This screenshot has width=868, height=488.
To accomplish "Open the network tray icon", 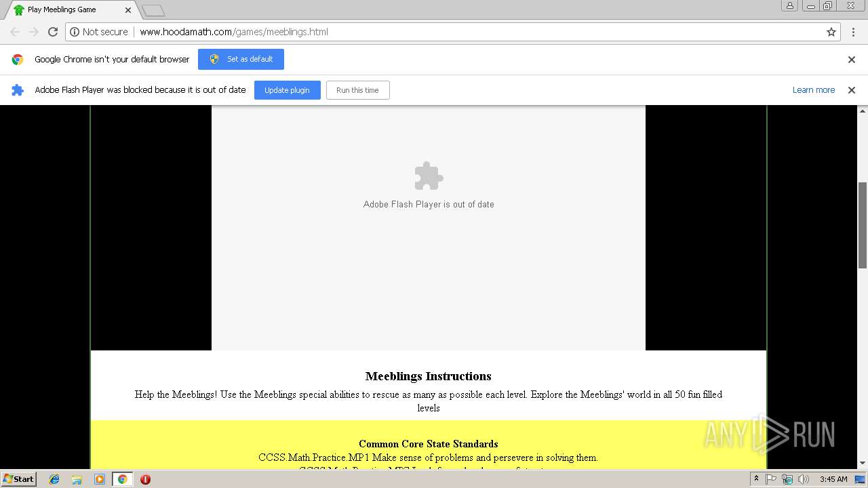I will point(787,479).
